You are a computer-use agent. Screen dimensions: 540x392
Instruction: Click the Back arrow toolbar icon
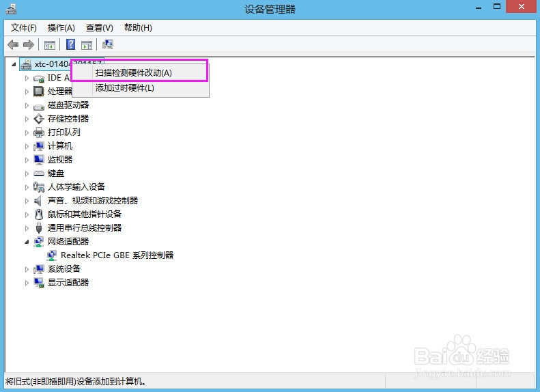(x=13, y=44)
